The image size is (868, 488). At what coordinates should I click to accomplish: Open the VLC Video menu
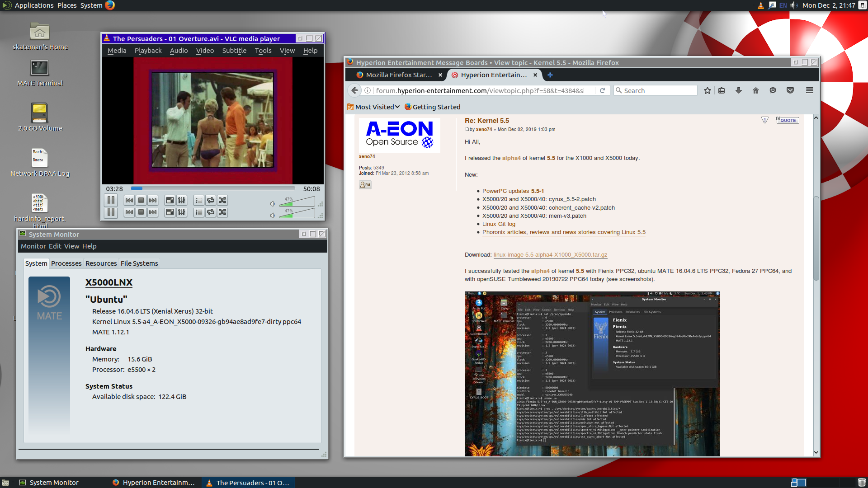(205, 51)
